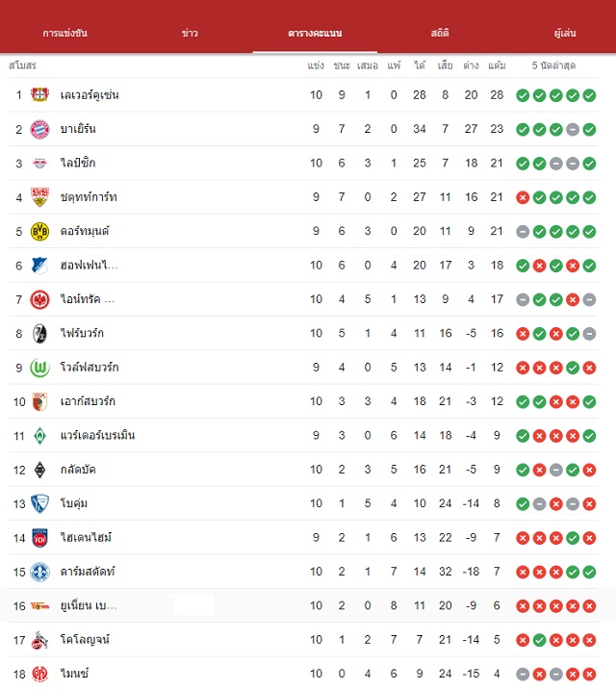Click the FC Köln goat crest
Viewport: 616px width, 690px height.
(x=39, y=640)
